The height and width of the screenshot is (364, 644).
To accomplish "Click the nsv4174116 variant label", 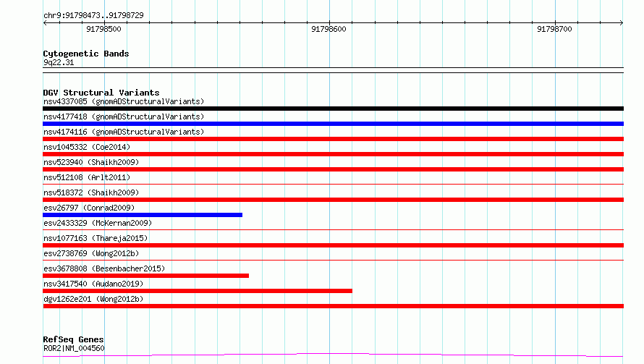I will pos(124,132).
